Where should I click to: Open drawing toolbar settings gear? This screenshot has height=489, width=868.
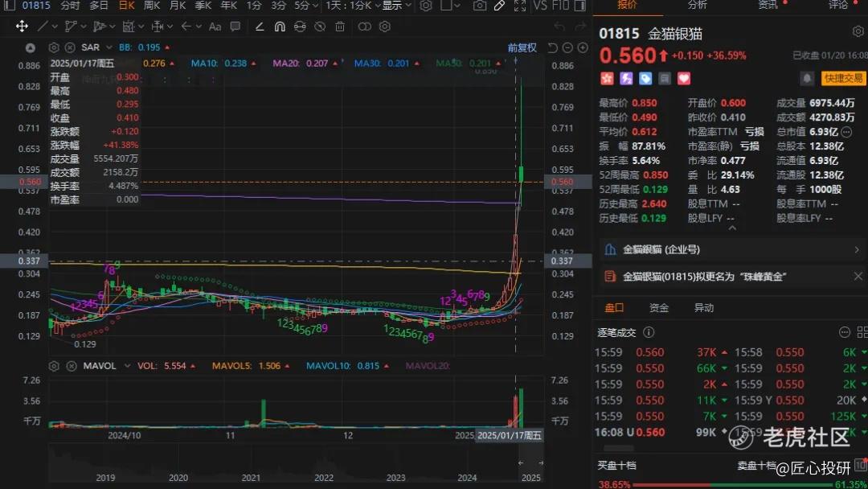point(385,26)
